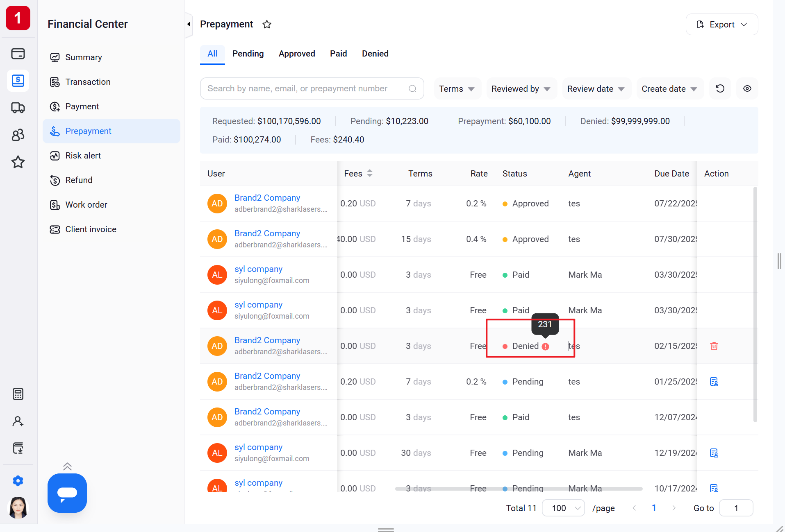The height and width of the screenshot is (532, 785).
Task: Open Brand2 Company link due 12/07/2024
Action: click(267, 412)
